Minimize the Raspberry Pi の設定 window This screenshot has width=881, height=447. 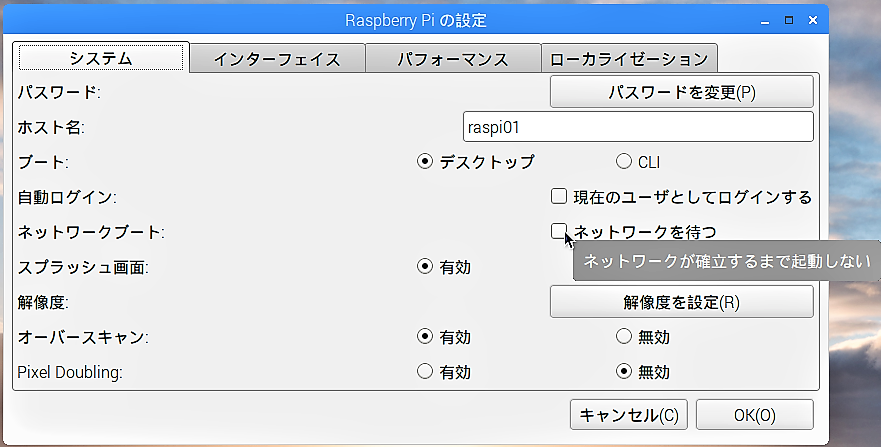765,21
